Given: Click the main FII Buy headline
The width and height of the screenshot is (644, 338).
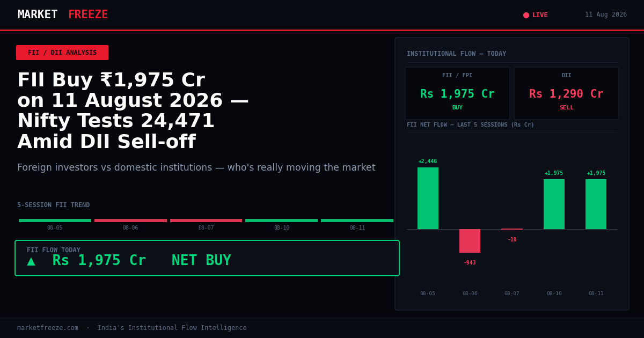Looking at the screenshot, I should (133, 112).
